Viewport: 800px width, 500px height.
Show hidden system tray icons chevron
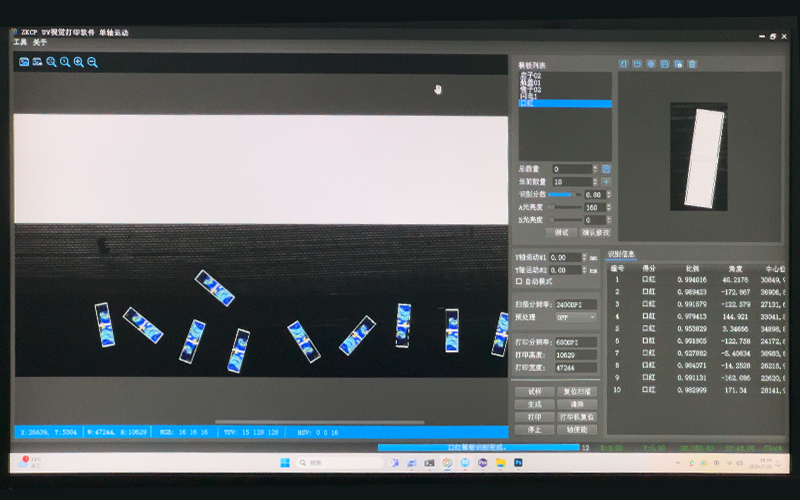tap(678, 463)
